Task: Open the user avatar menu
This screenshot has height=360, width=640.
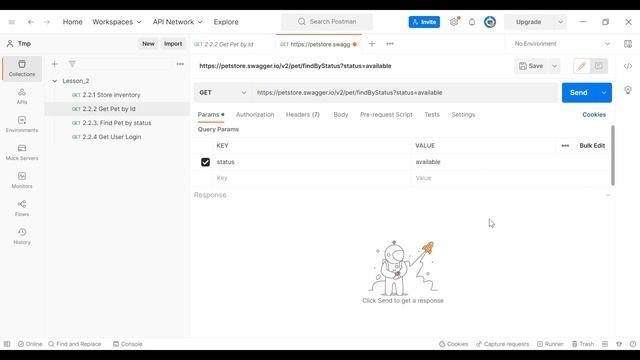Action: (490, 22)
